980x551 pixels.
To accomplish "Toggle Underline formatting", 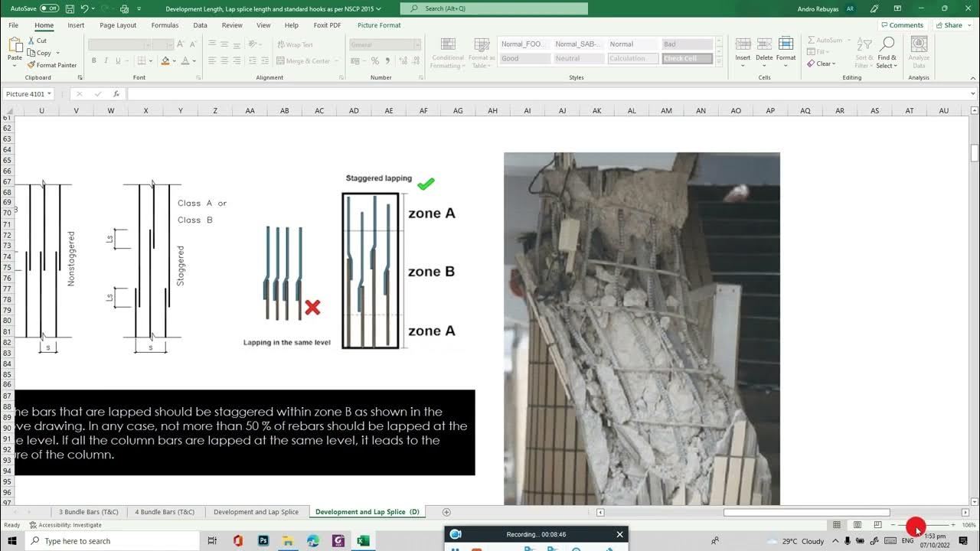I will click(117, 60).
